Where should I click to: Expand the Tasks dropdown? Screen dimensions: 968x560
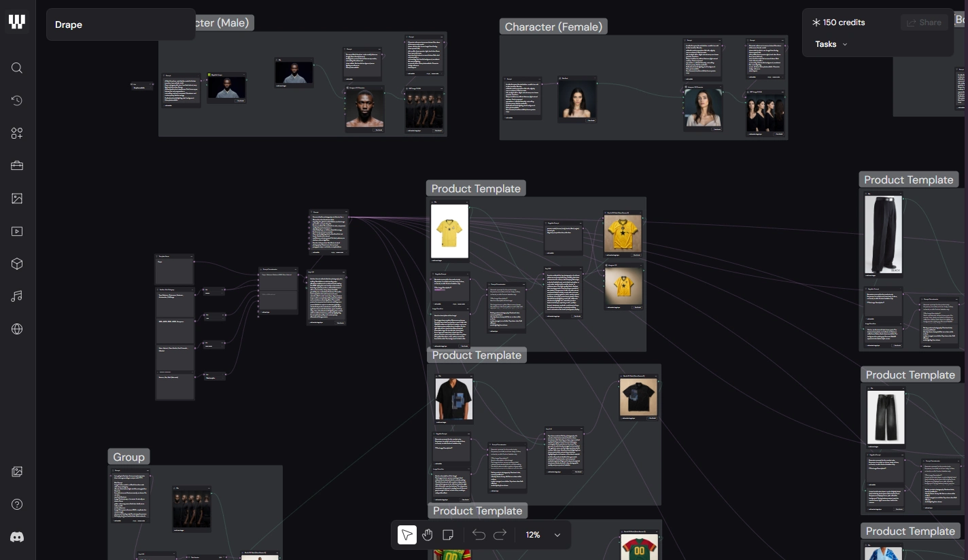point(831,44)
